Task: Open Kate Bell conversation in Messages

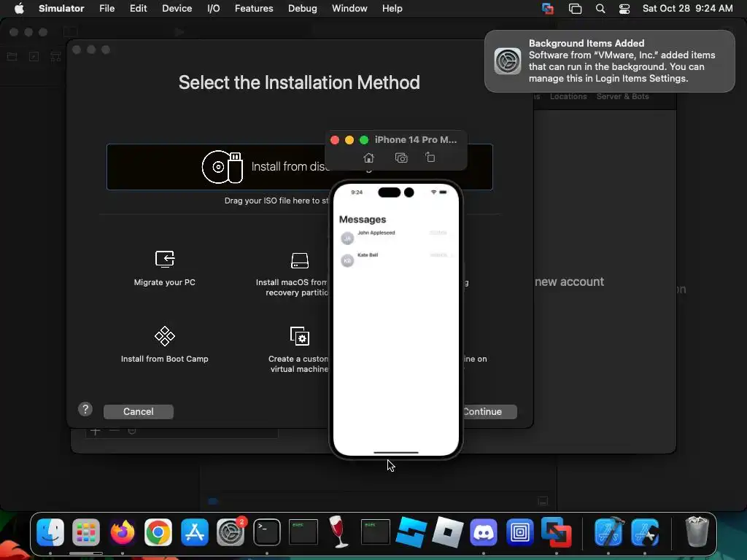Action: point(396,259)
